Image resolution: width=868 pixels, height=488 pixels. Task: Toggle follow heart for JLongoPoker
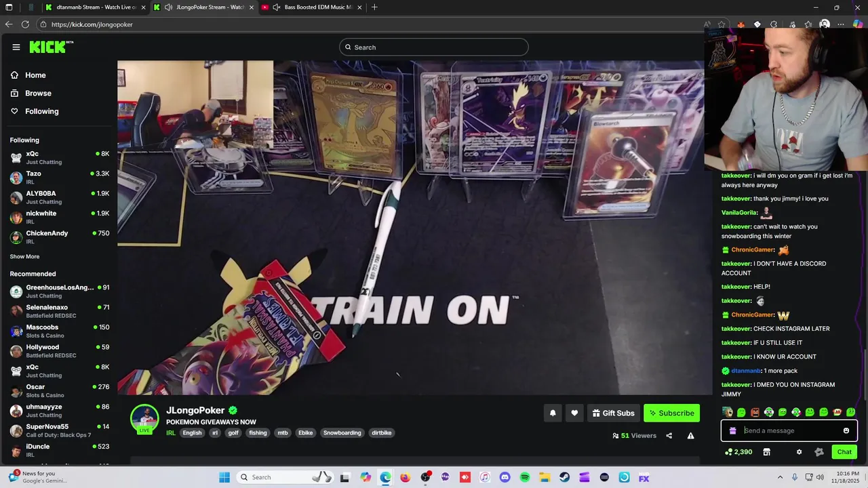click(574, 413)
